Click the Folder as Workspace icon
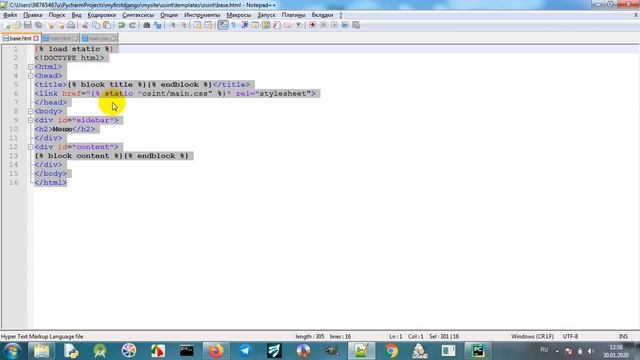The image size is (640, 360). pyautogui.click(x=288, y=25)
